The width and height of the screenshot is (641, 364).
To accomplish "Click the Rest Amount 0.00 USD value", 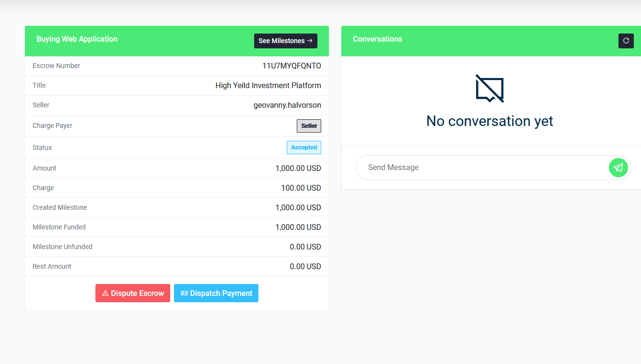I will click(x=305, y=267).
